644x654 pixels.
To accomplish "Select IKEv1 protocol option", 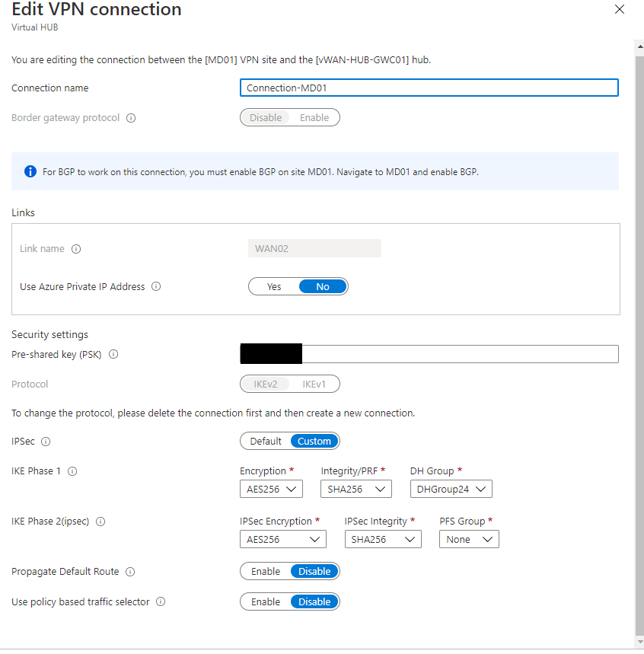I will click(314, 384).
